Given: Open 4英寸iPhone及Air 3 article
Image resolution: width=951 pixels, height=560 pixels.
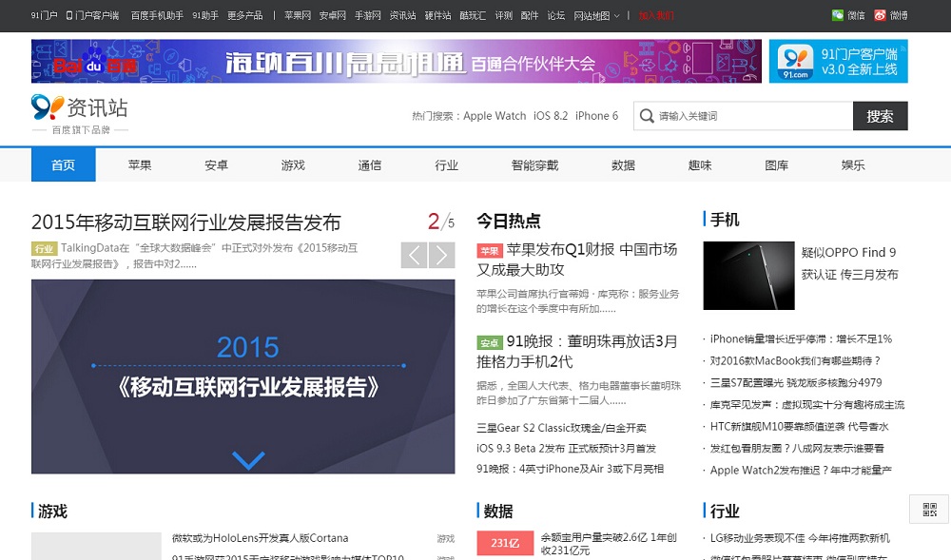Looking at the screenshot, I should click(x=570, y=469).
